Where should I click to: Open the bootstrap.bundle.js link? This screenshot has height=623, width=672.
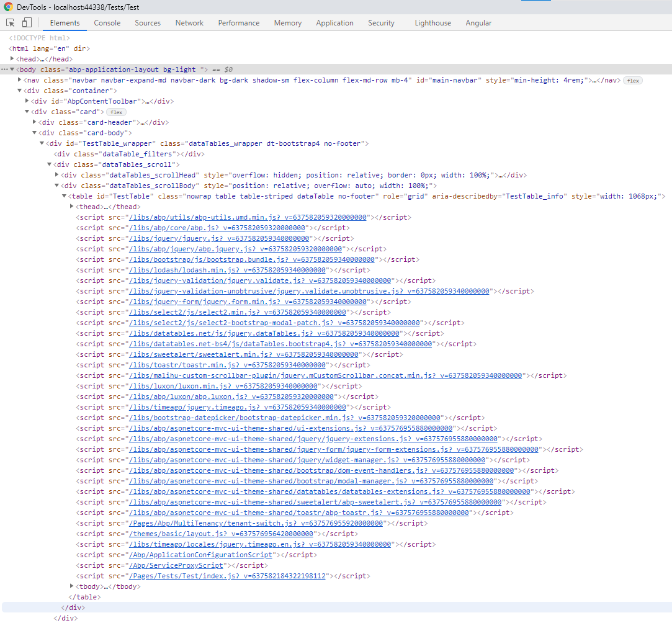[252, 259]
